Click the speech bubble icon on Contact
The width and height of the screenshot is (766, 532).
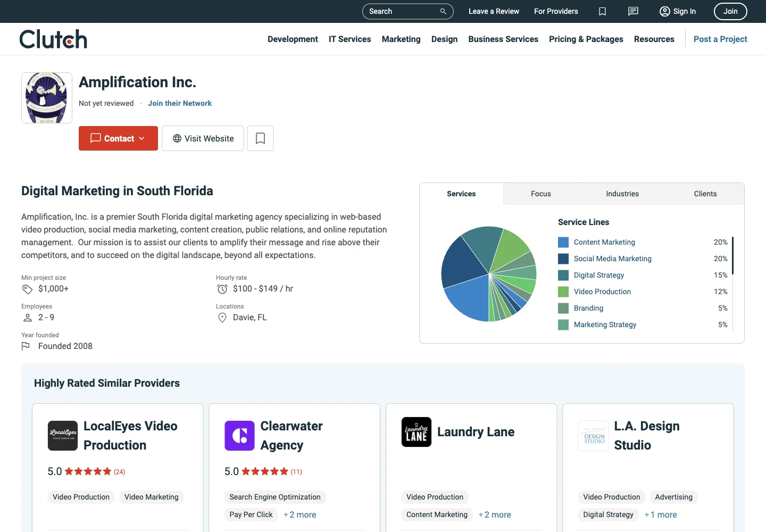click(96, 138)
